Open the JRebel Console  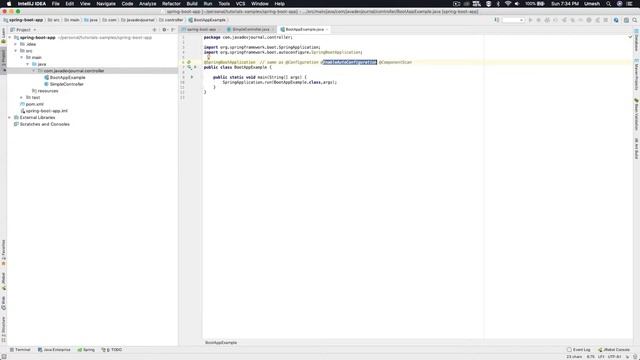point(613,350)
